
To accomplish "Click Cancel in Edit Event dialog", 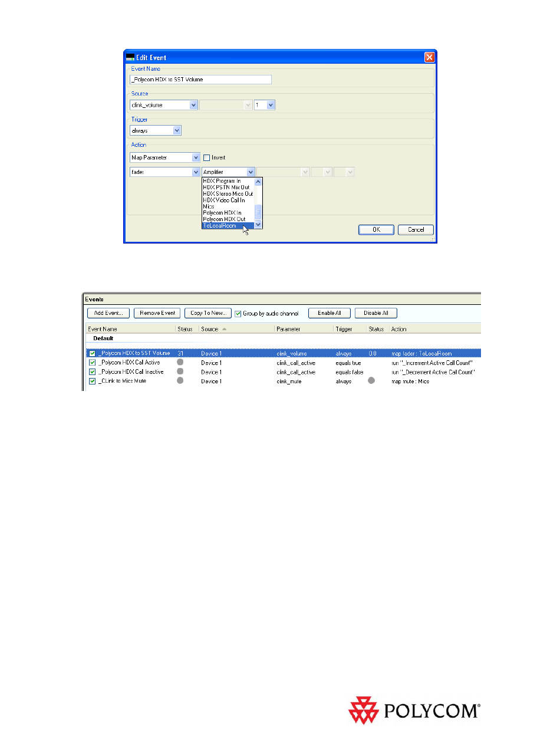I will pos(416,230).
